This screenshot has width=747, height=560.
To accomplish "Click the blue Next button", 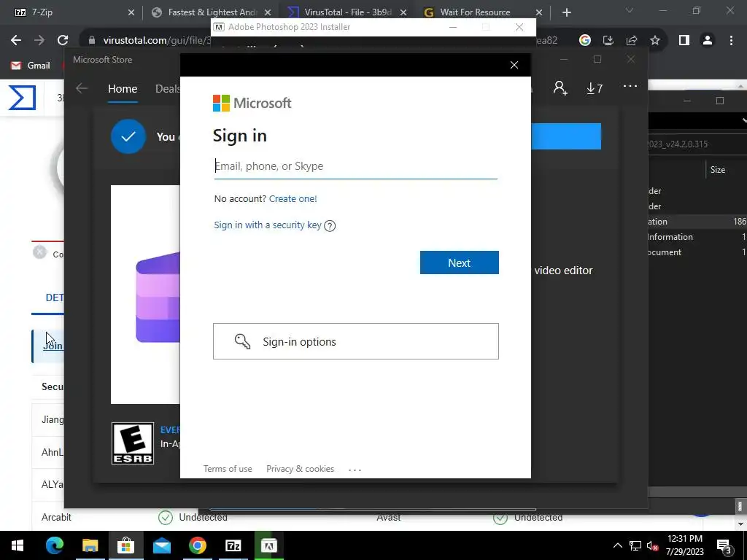I will coord(460,262).
